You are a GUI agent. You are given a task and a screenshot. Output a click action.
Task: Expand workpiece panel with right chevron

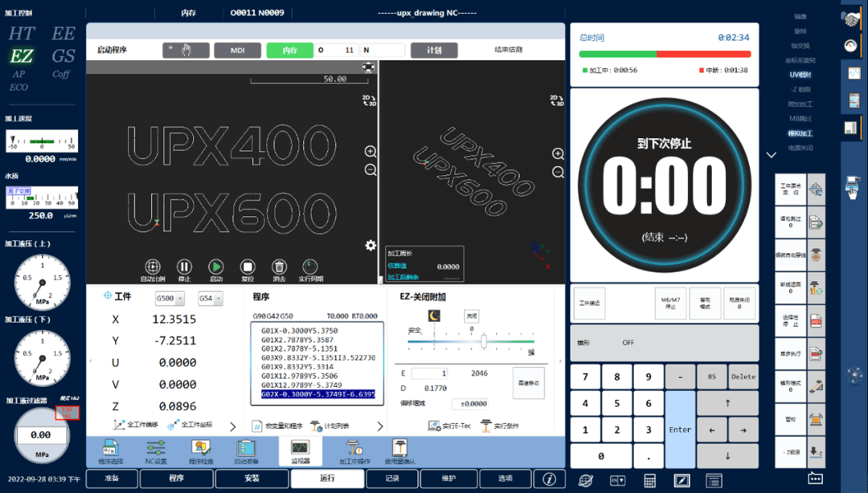[232, 426]
